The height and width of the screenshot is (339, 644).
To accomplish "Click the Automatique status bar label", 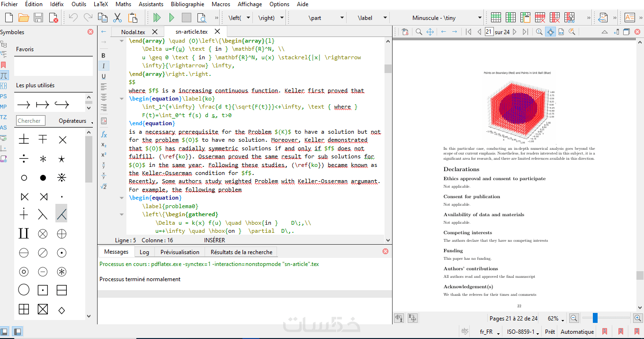I will point(577,332).
